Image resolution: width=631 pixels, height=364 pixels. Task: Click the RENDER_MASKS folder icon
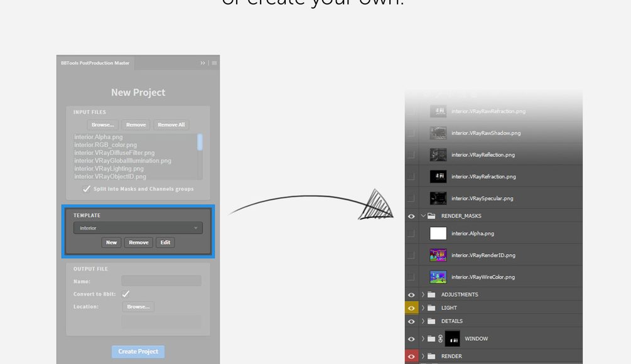431,216
